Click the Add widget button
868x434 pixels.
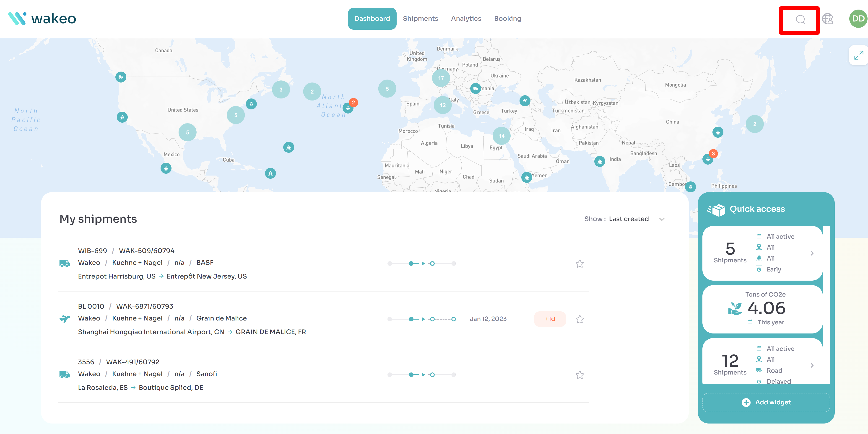(766, 402)
